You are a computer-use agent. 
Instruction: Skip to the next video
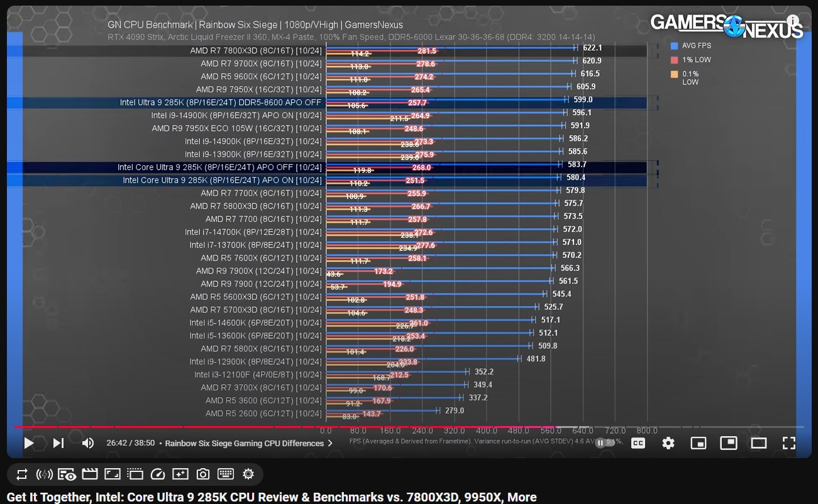tap(58, 443)
